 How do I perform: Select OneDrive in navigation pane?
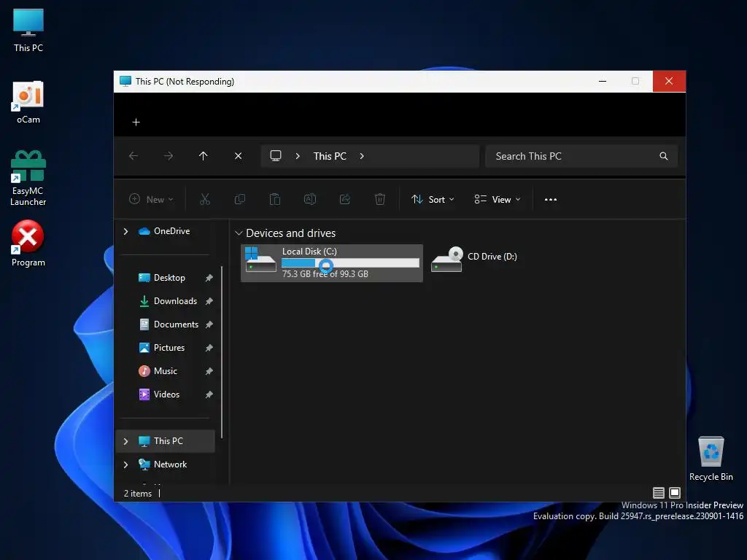pos(165,231)
